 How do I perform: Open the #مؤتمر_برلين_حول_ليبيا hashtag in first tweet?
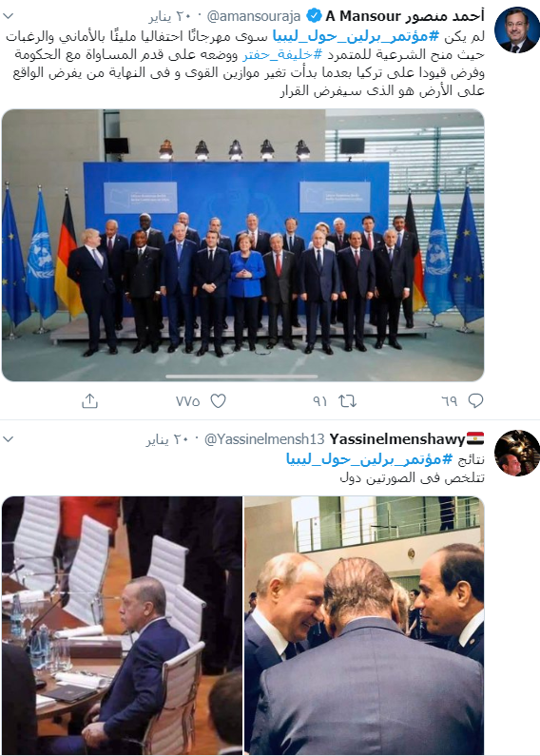(357, 36)
